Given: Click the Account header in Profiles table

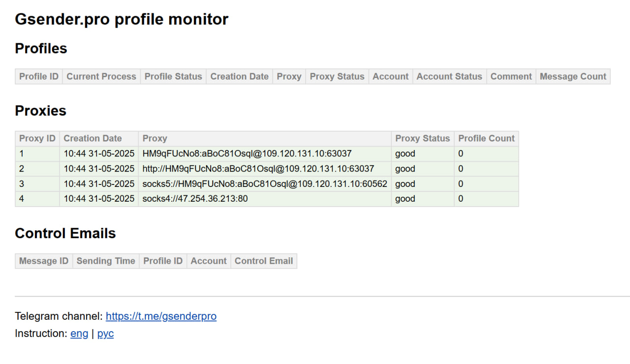Looking at the screenshot, I should 391,76.
